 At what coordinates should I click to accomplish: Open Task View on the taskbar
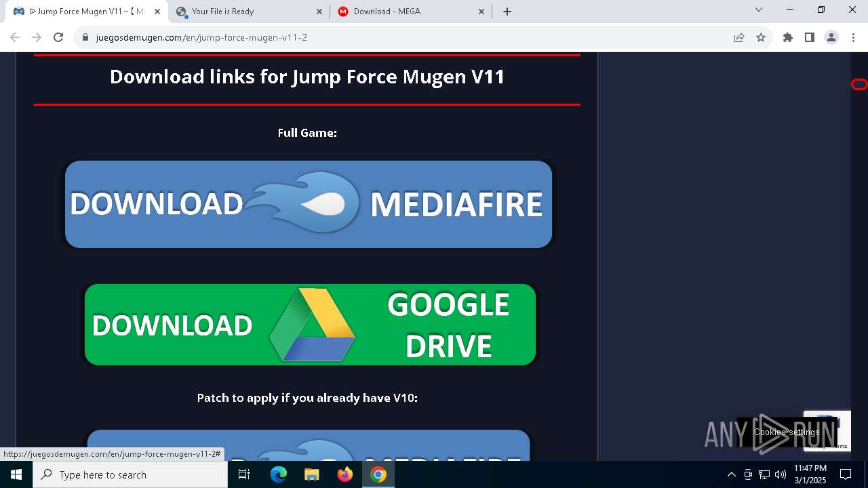click(244, 474)
